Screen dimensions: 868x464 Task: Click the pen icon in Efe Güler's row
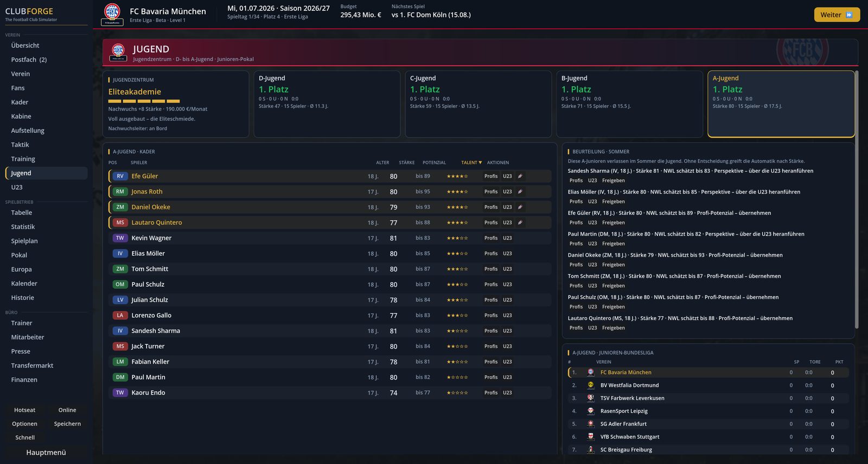point(520,176)
